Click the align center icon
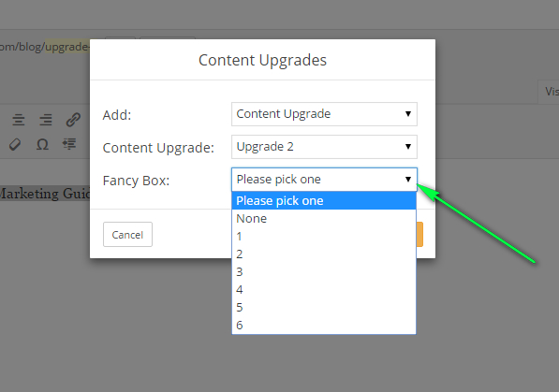The height and width of the screenshot is (392, 559). [x=19, y=120]
